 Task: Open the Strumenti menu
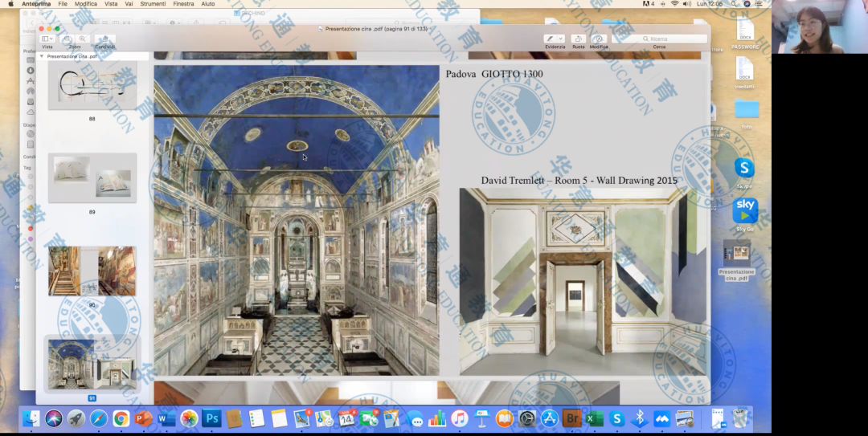153,4
